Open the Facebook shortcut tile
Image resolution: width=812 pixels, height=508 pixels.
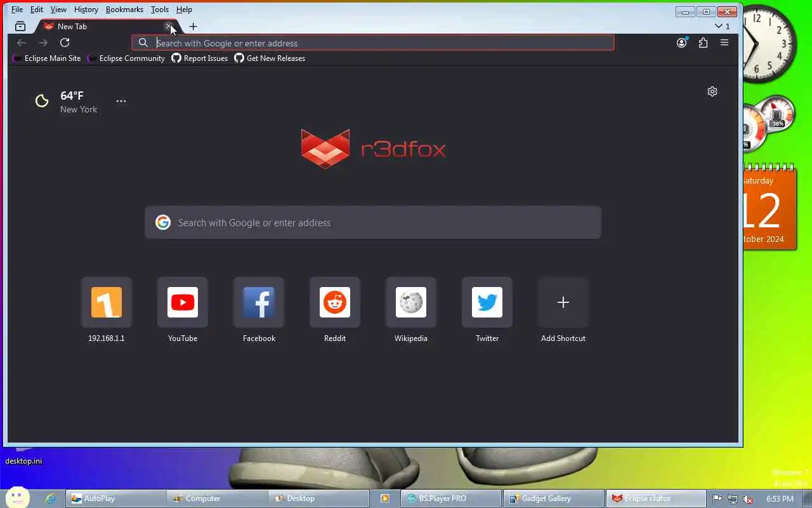point(259,311)
